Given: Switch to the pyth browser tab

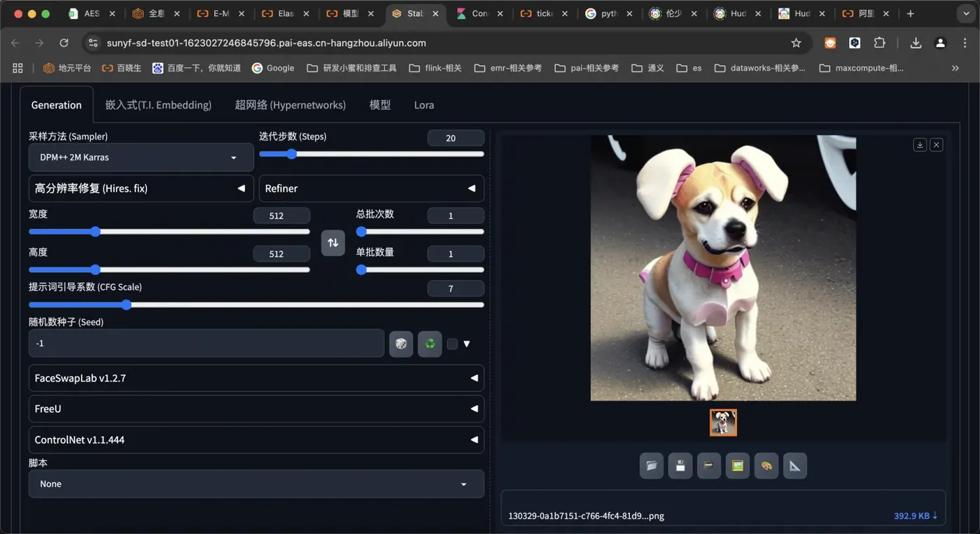Looking at the screenshot, I should click(609, 13).
